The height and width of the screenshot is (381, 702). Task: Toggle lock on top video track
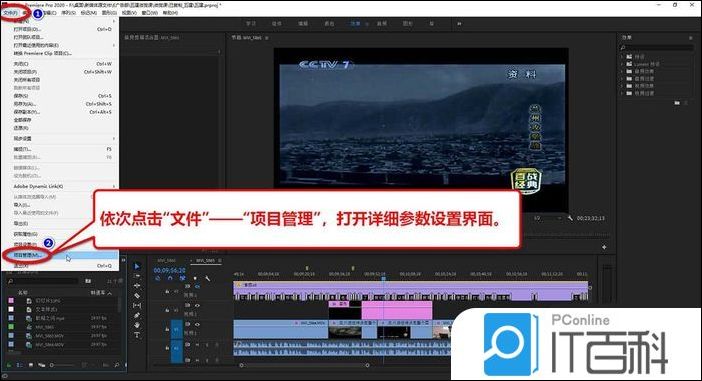(x=167, y=291)
